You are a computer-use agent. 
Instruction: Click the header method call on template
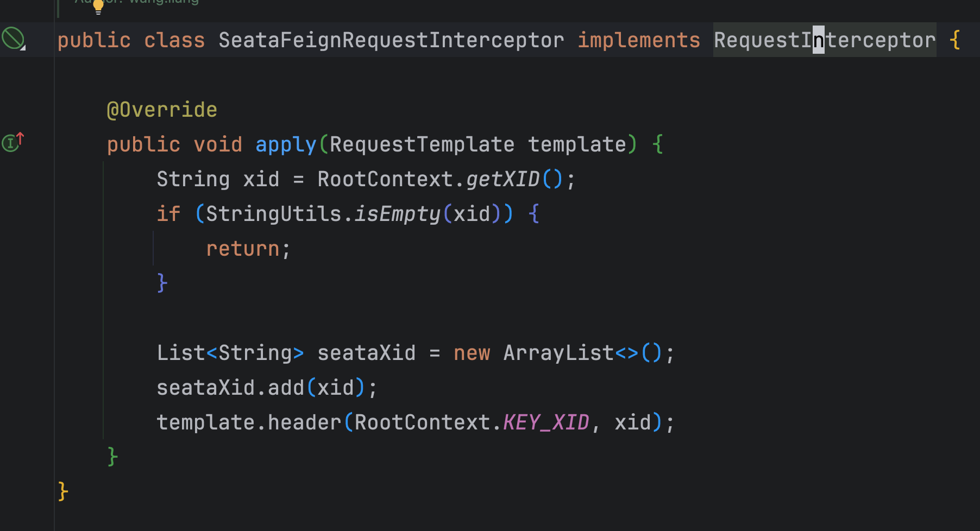(x=304, y=422)
